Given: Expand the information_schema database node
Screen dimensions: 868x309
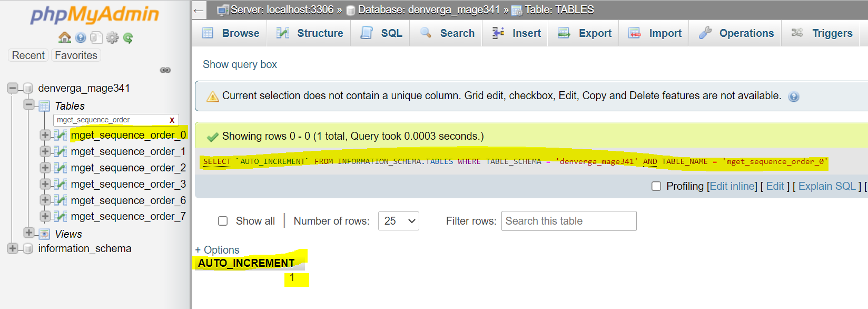Looking at the screenshot, I should [13, 248].
